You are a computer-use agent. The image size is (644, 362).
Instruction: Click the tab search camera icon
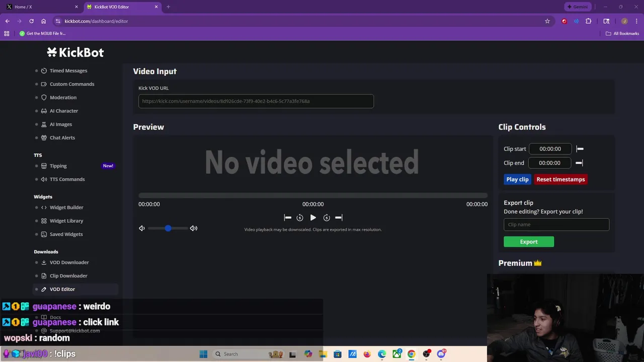pos(606,21)
